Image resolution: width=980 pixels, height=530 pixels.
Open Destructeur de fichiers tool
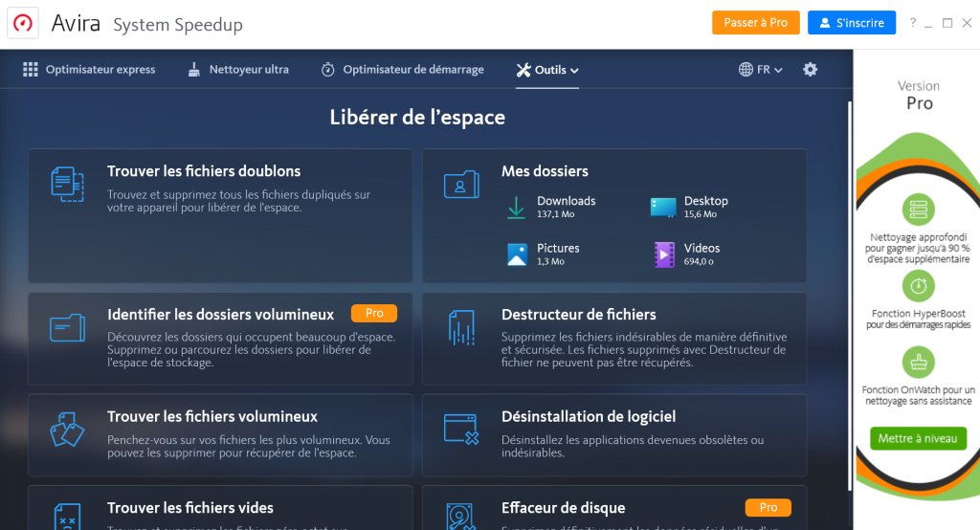(x=614, y=339)
